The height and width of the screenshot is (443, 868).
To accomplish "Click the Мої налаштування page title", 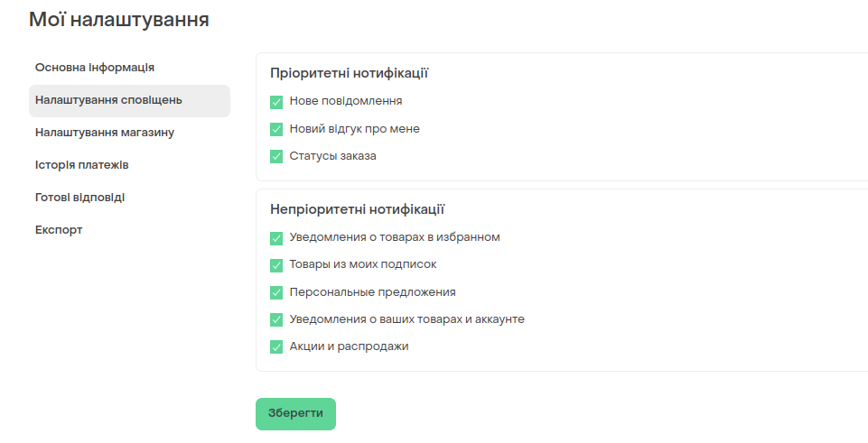I will click(x=119, y=20).
